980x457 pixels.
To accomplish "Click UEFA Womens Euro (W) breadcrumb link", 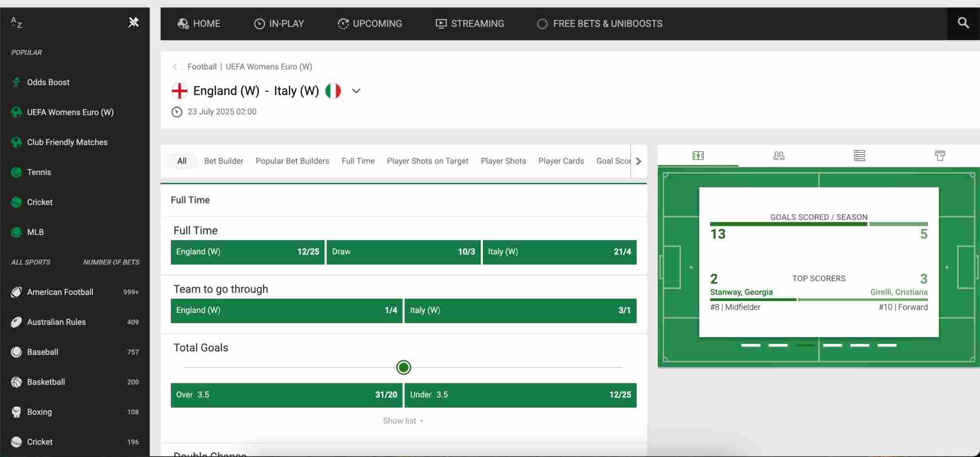I will [x=269, y=67].
